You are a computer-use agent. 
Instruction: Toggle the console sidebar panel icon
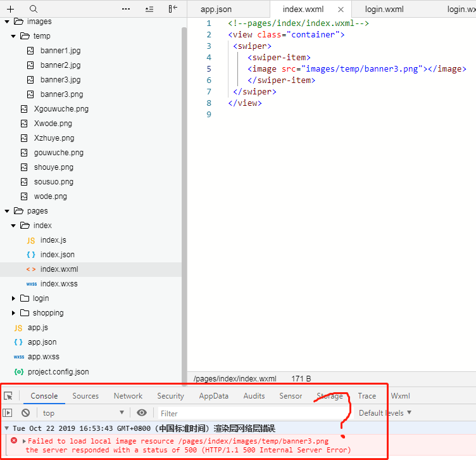pyautogui.click(x=8, y=413)
